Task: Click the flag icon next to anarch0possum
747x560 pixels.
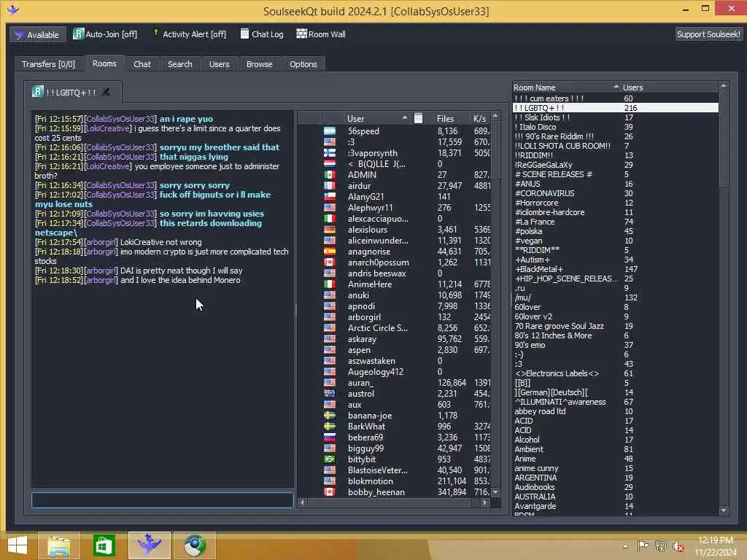Action: click(x=330, y=262)
